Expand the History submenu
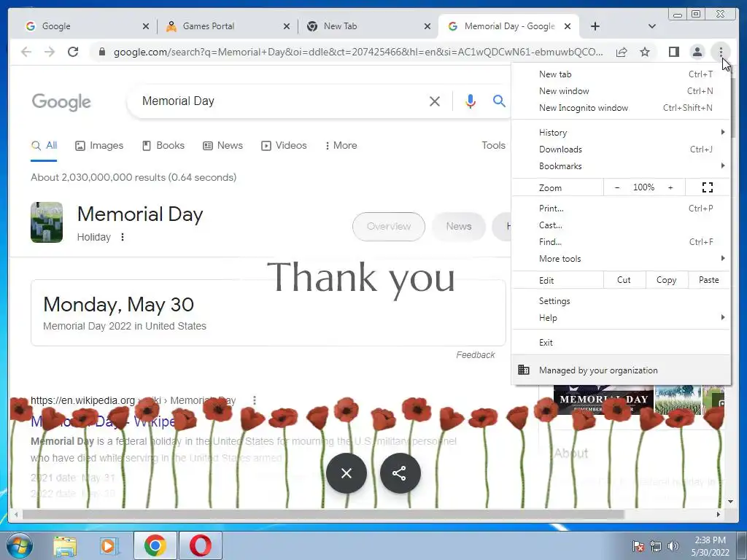The height and width of the screenshot is (560, 747). point(620,133)
